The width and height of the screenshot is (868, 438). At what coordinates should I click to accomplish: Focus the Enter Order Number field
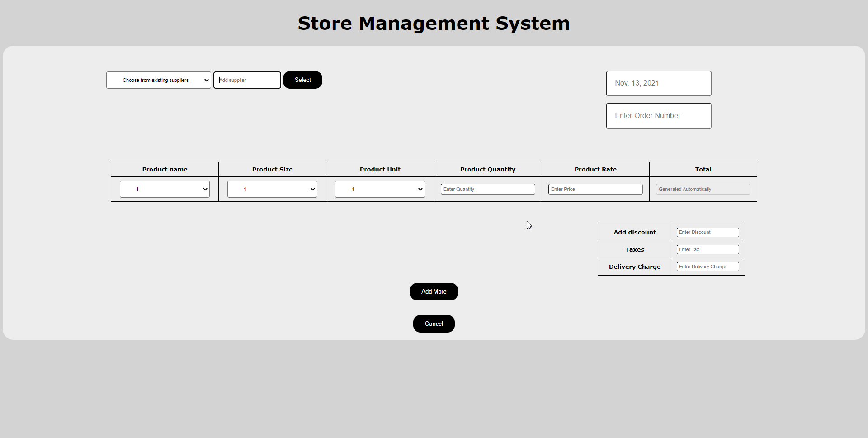pos(659,116)
